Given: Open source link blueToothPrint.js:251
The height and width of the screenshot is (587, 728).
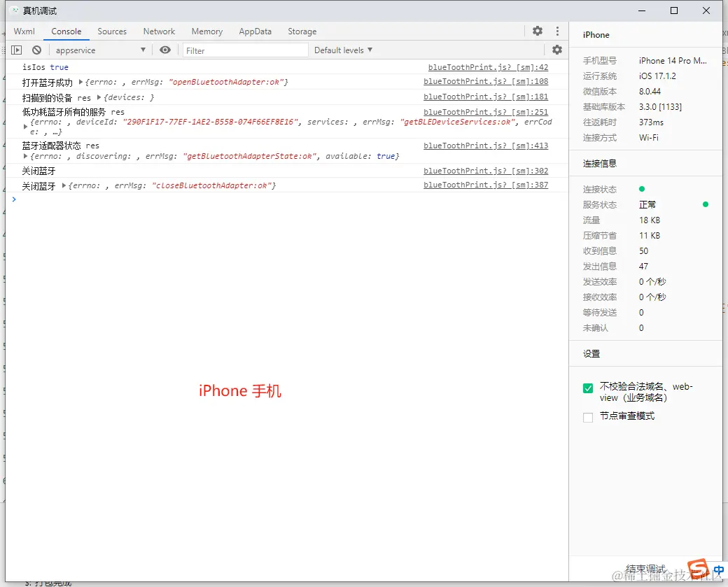Looking at the screenshot, I should [x=486, y=112].
